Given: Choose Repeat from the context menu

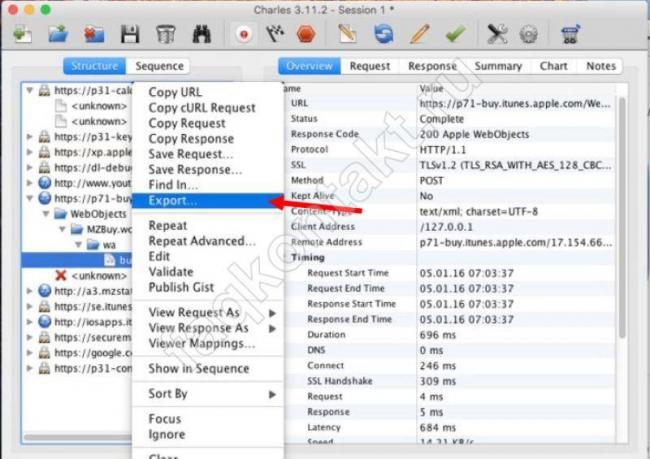Looking at the screenshot, I should pyautogui.click(x=208, y=226).
